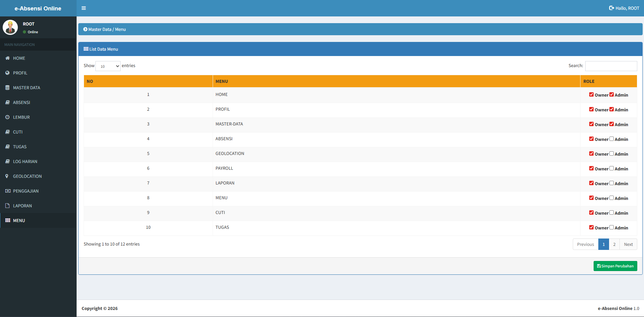Click the globe icon next to PROFIL

7,73
